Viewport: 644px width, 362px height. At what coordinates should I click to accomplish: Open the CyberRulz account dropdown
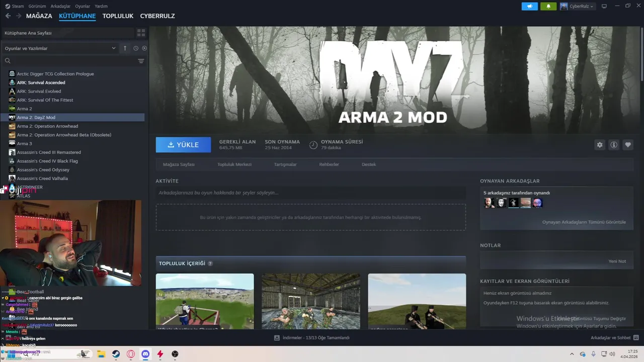(577, 6)
